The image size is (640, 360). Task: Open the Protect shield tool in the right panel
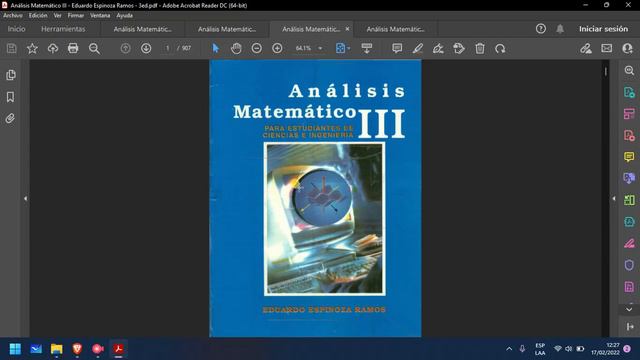click(x=629, y=265)
